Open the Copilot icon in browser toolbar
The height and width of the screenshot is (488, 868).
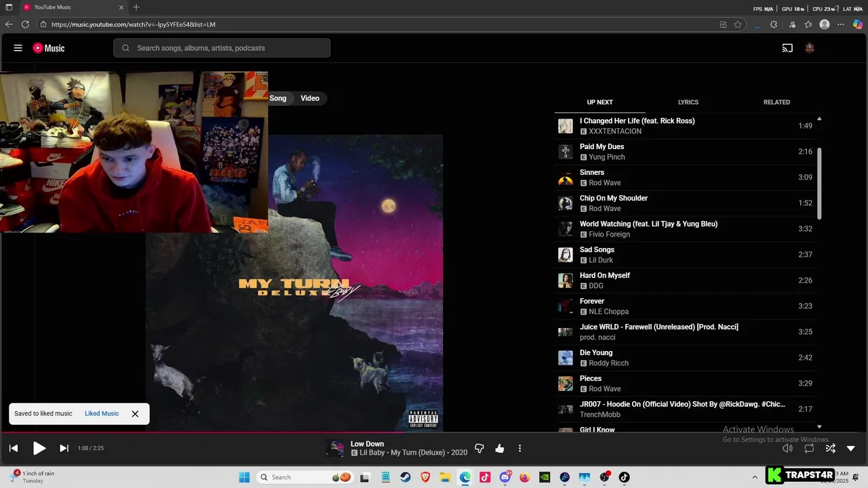[858, 24]
